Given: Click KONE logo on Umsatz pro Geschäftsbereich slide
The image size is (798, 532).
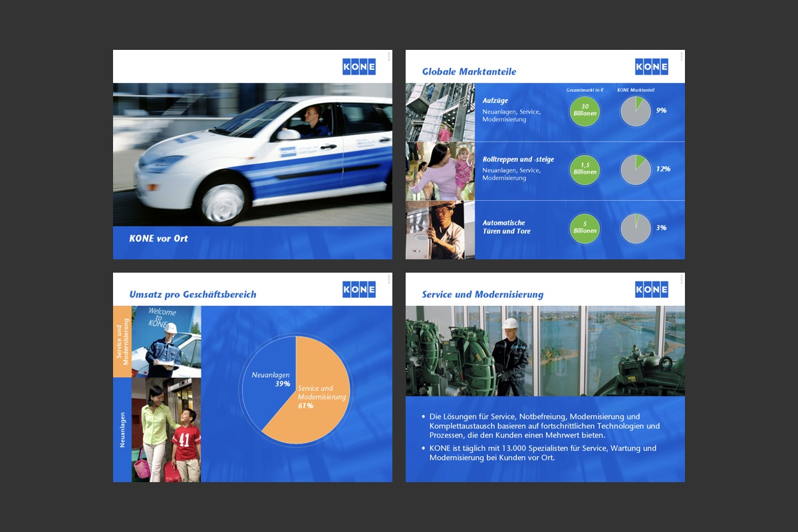Looking at the screenshot, I should tap(359, 289).
